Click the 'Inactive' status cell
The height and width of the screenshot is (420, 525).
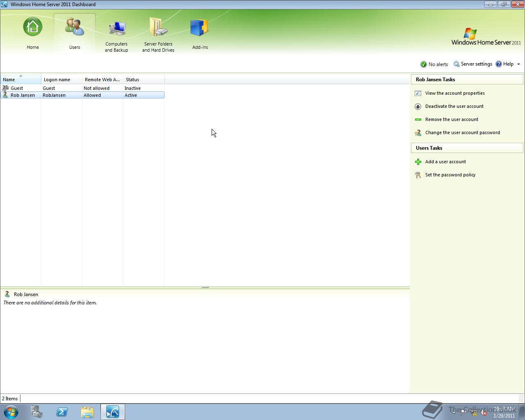pos(132,88)
